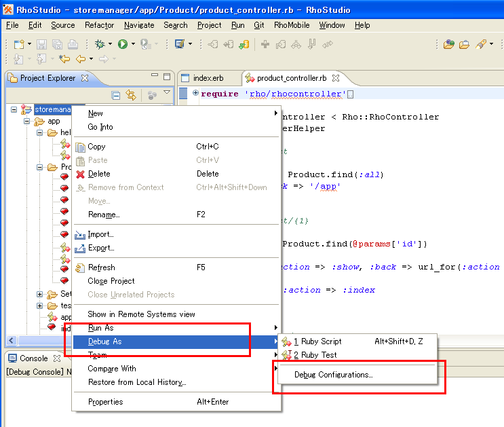Click the Back navigation arrow icon
Image resolution: width=504 pixels, height=427 pixels.
click(81, 59)
